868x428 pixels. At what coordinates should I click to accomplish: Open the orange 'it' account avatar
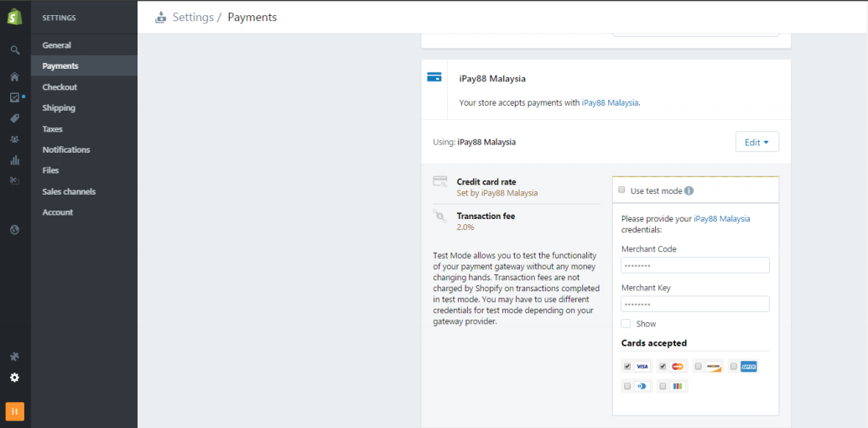click(x=15, y=411)
